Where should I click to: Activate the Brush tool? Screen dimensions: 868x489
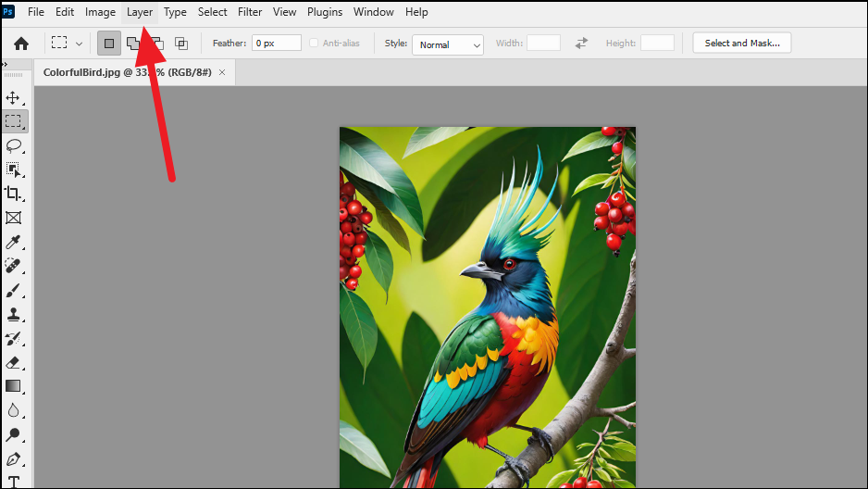click(13, 291)
